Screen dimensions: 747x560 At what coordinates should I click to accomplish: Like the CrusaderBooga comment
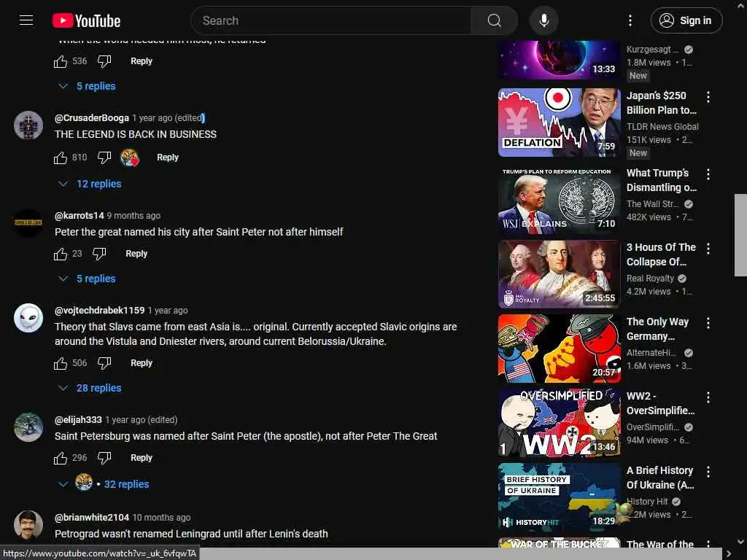click(x=61, y=157)
